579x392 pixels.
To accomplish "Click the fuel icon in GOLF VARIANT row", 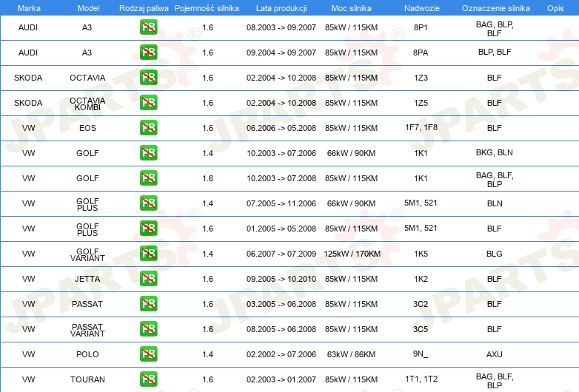I will (148, 254).
